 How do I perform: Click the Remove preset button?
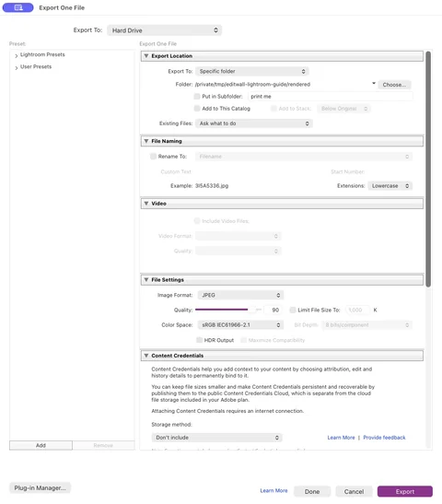[103, 445]
